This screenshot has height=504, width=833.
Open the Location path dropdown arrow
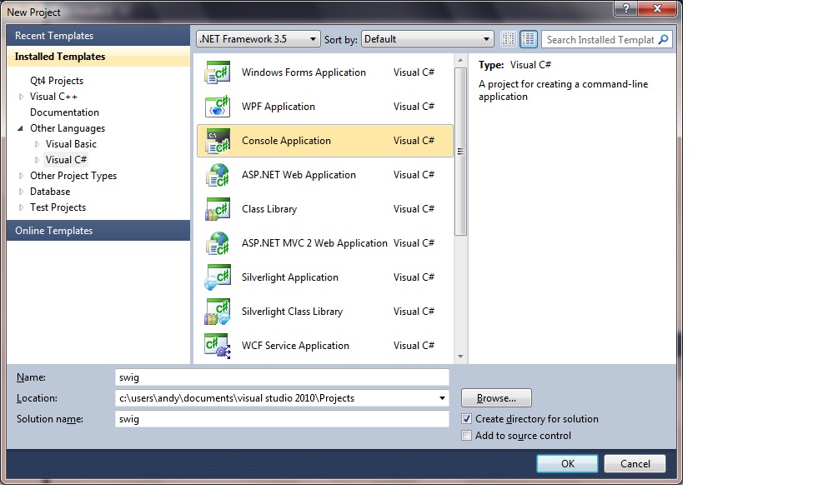(442, 398)
